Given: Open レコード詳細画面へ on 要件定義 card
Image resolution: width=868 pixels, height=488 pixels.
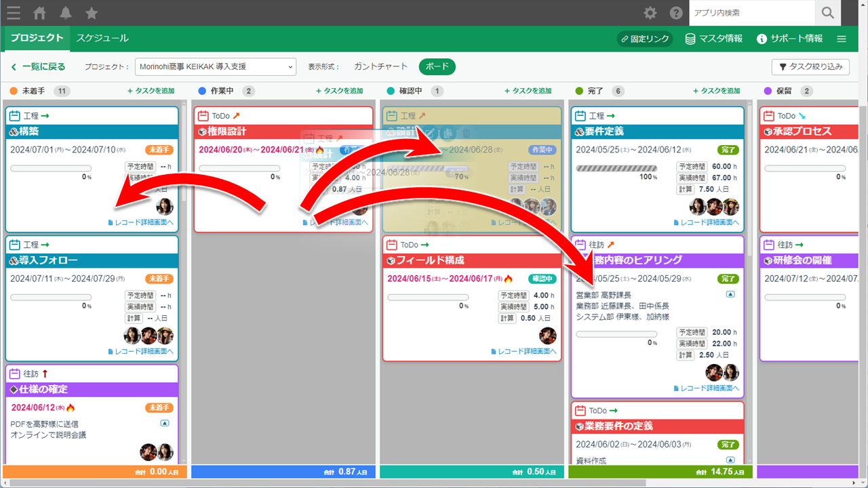Looking at the screenshot, I should 706,222.
